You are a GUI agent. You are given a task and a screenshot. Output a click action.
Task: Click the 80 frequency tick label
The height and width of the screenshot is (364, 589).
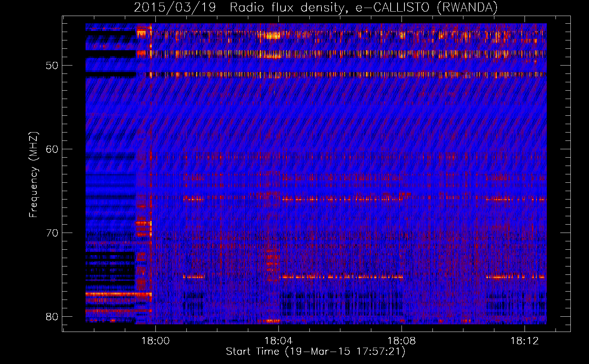(x=52, y=317)
